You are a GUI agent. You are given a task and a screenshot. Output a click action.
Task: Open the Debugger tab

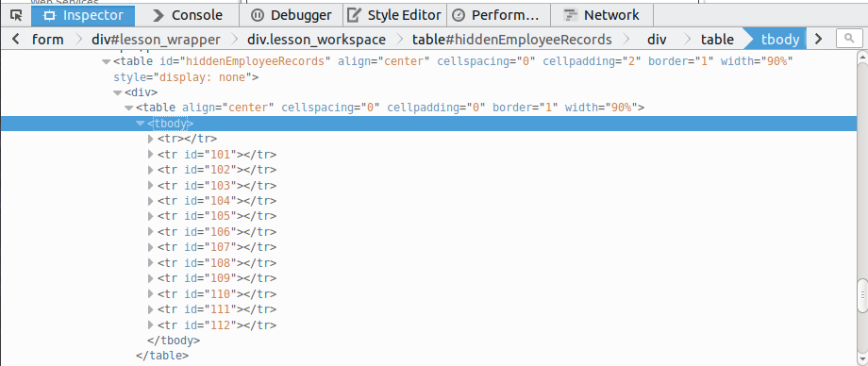pos(292,15)
